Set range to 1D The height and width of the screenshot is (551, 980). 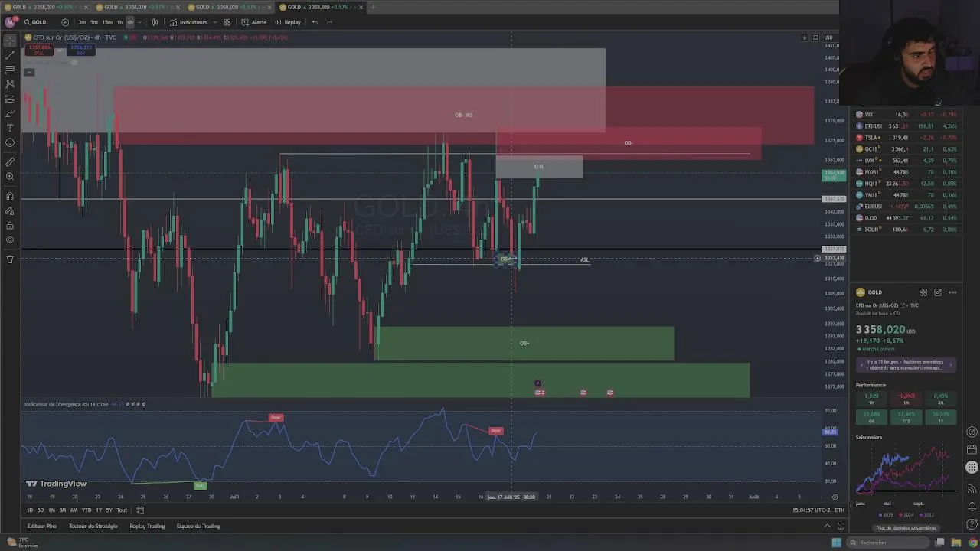tap(30, 510)
